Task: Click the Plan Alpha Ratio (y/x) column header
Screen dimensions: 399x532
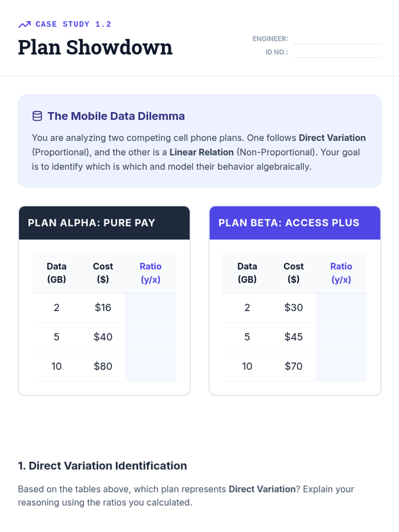Action: (151, 273)
